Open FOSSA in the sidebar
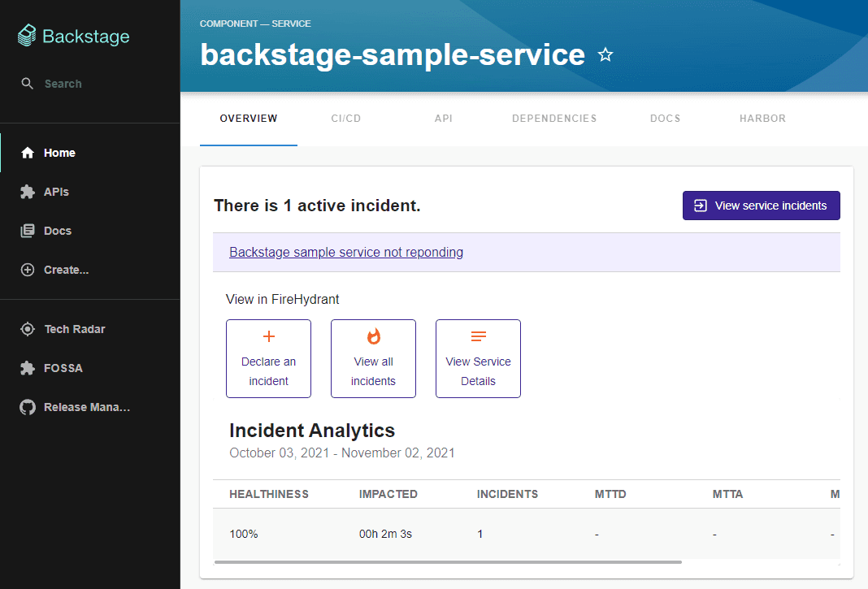The image size is (868, 589). [x=90, y=368]
